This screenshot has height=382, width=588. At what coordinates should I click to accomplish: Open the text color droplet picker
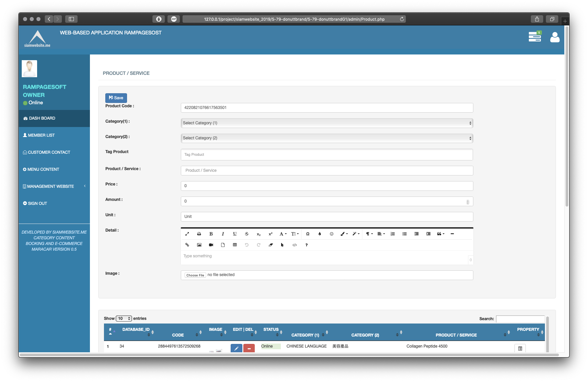click(x=320, y=234)
